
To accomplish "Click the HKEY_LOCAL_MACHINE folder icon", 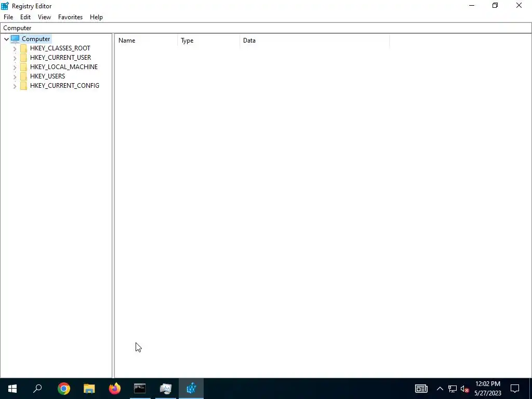I will tap(23, 67).
